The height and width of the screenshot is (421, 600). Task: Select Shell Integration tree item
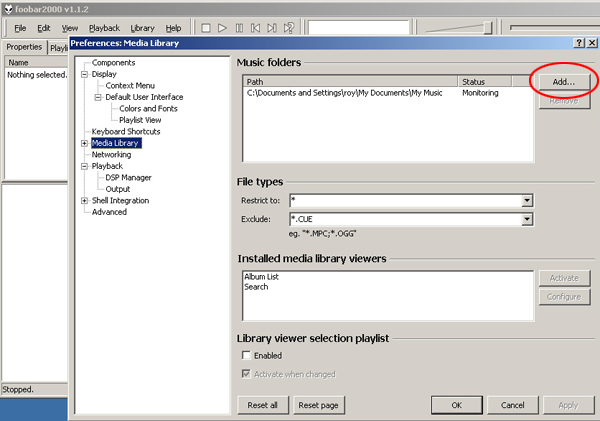[x=120, y=200]
